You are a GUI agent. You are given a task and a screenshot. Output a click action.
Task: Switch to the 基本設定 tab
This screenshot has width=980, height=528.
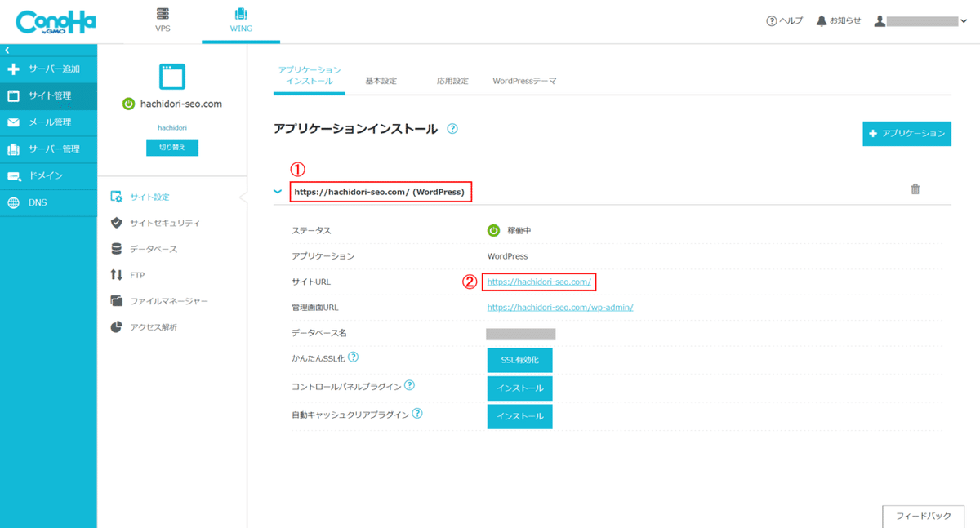(x=381, y=82)
